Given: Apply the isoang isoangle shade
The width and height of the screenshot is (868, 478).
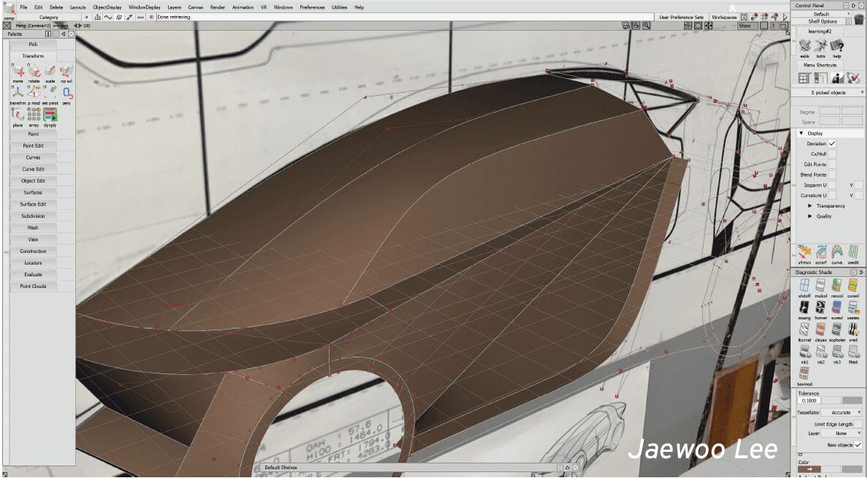Looking at the screenshot, I should click(x=804, y=308).
